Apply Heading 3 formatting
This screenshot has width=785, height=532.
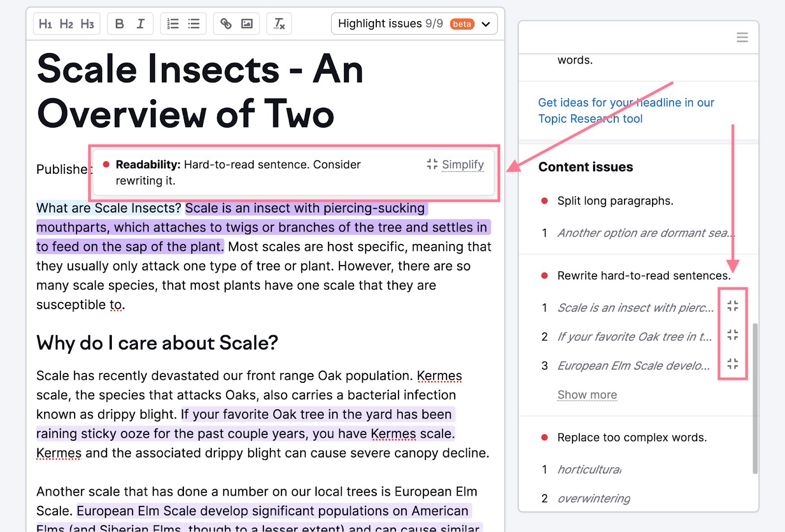coord(87,24)
